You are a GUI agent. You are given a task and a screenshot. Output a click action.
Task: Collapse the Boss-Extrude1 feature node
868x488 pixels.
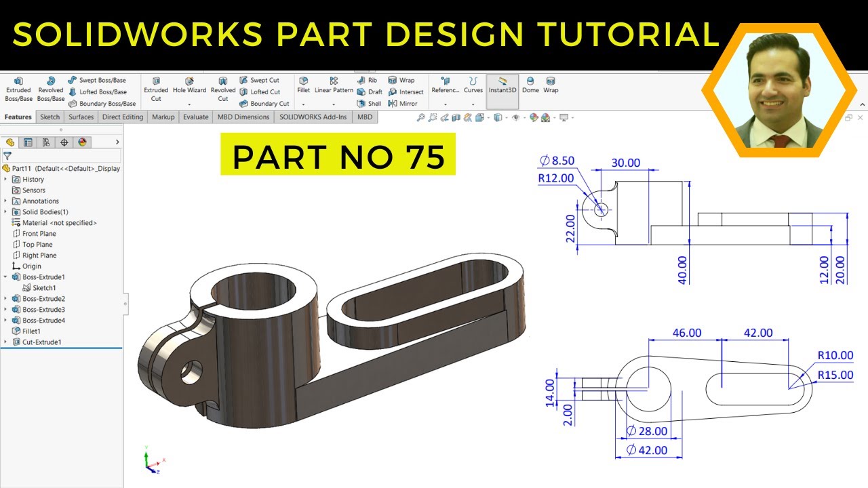(x=5, y=277)
